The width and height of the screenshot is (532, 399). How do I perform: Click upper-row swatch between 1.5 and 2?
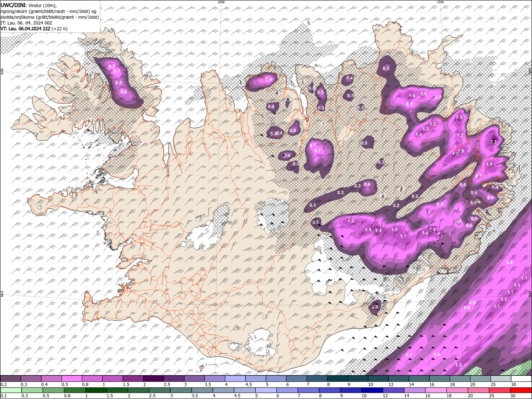coord(133,379)
